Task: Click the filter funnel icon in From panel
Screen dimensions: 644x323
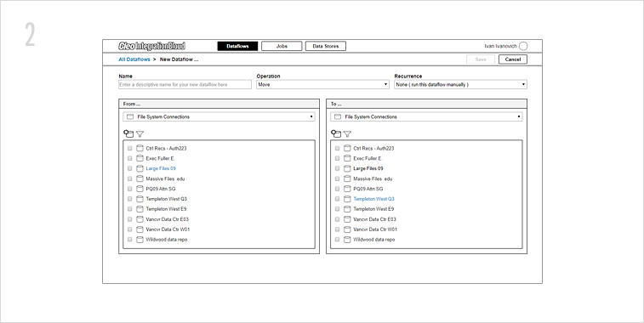Action: (x=140, y=133)
